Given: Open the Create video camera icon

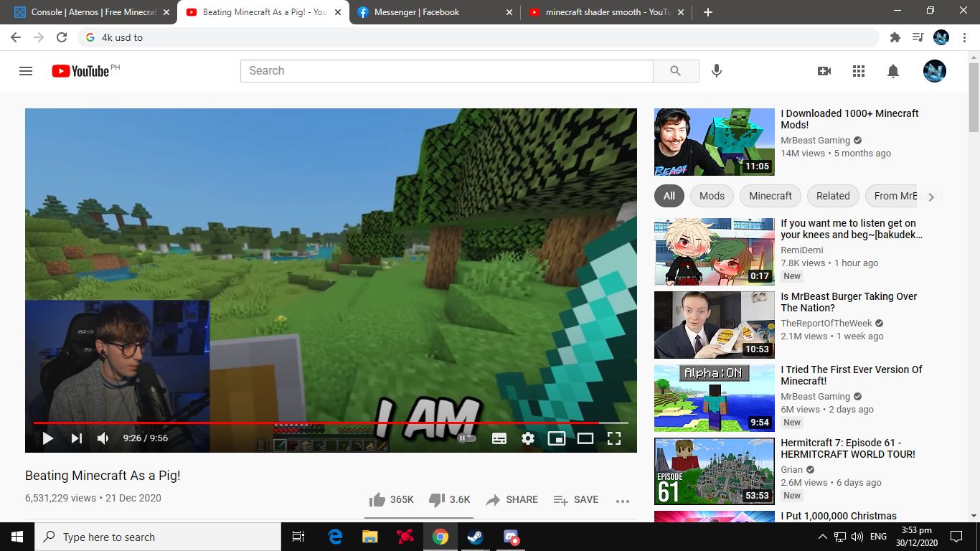Looking at the screenshot, I should (824, 70).
